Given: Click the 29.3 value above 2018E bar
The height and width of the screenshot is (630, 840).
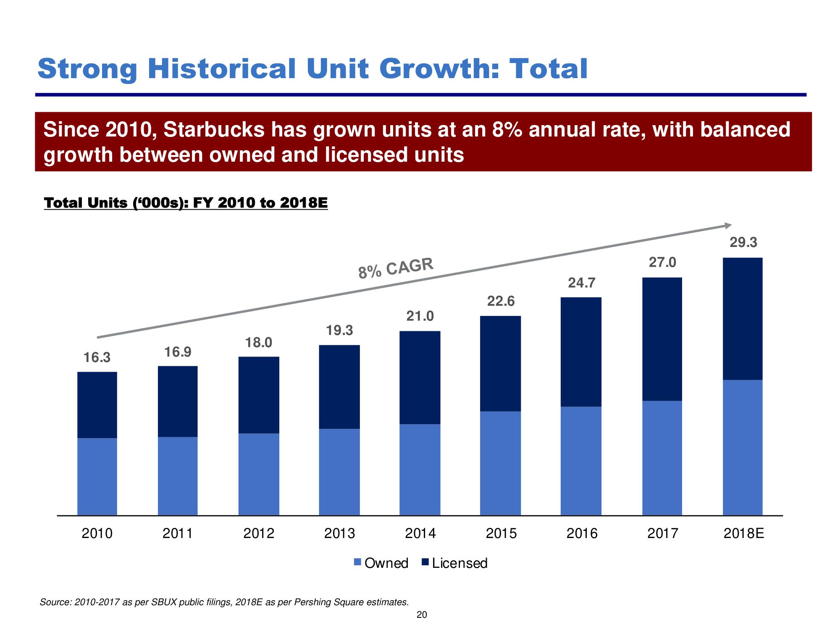Looking at the screenshot, I should [x=743, y=242].
